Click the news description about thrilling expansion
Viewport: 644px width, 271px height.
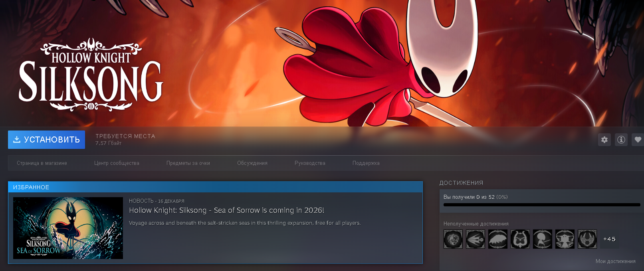point(245,223)
